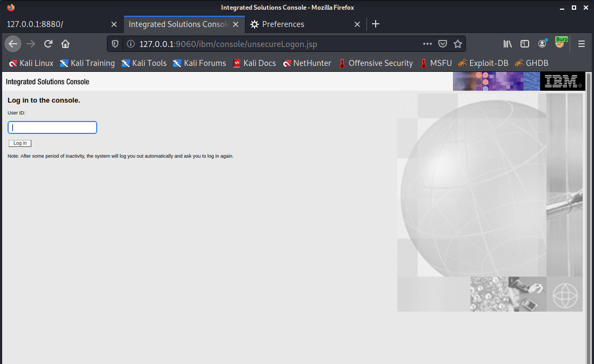Open the Firefox account icon
Viewport: 594px width, 364px height.
point(542,44)
